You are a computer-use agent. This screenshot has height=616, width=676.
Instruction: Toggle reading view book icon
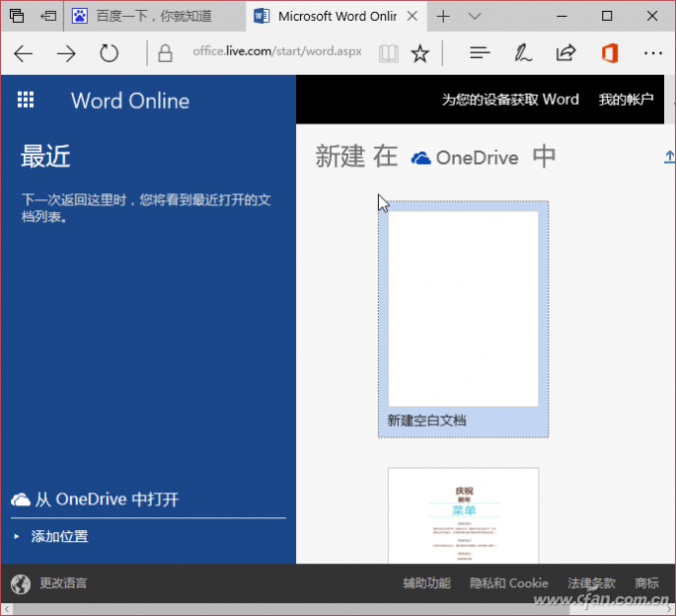(x=388, y=53)
